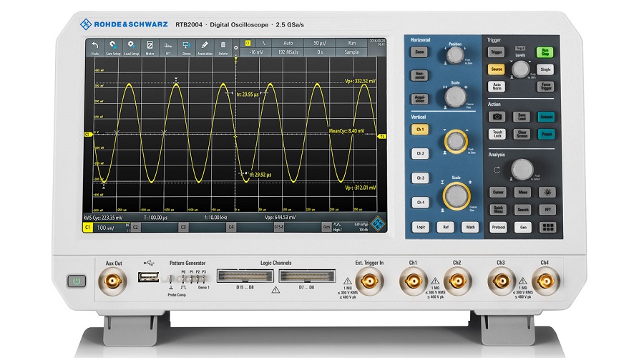Tap the Save Setup toolbar icon
This screenshot has height=358, width=644.
click(x=113, y=47)
